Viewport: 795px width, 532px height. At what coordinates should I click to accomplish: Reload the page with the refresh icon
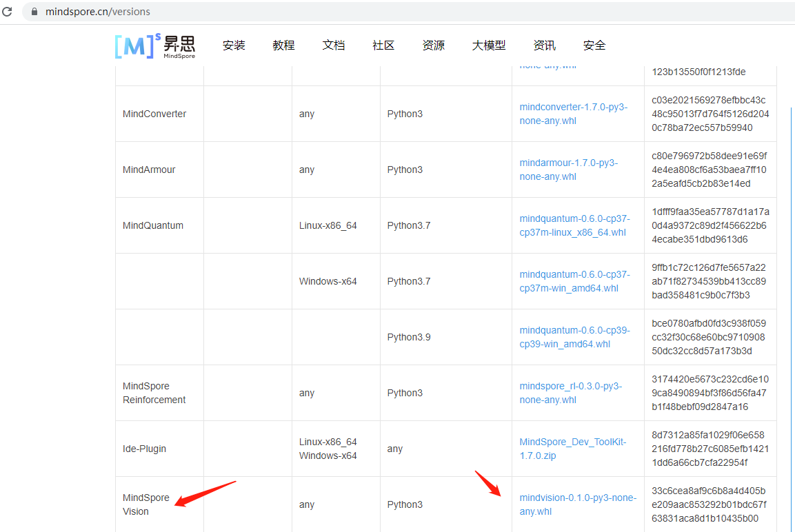coord(7,11)
